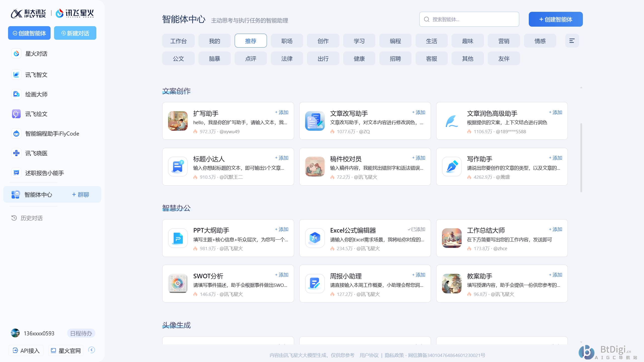Image resolution: width=644 pixels, height=362 pixels.
Task: Add 文章改写助手 with its 添加 button
Action: (419, 112)
